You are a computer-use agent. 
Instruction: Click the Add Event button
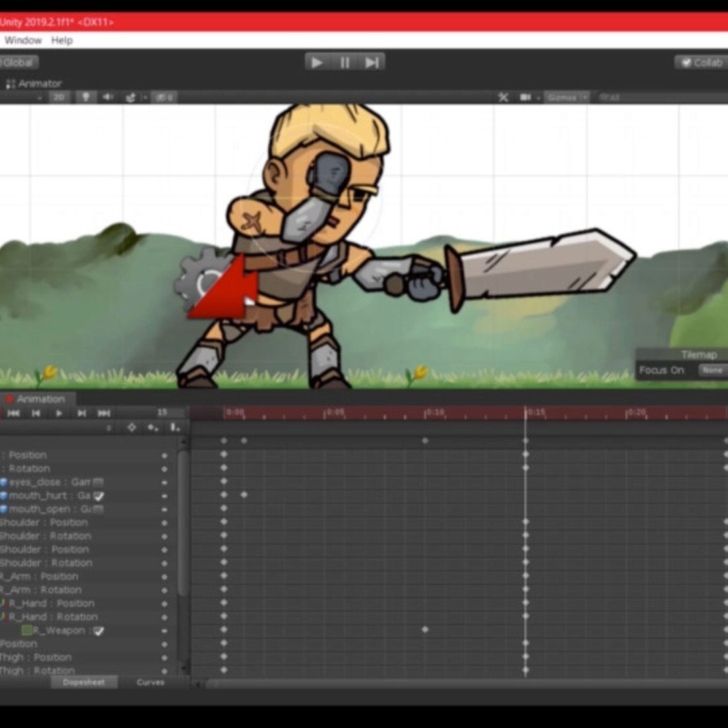(x=175, y=427)
